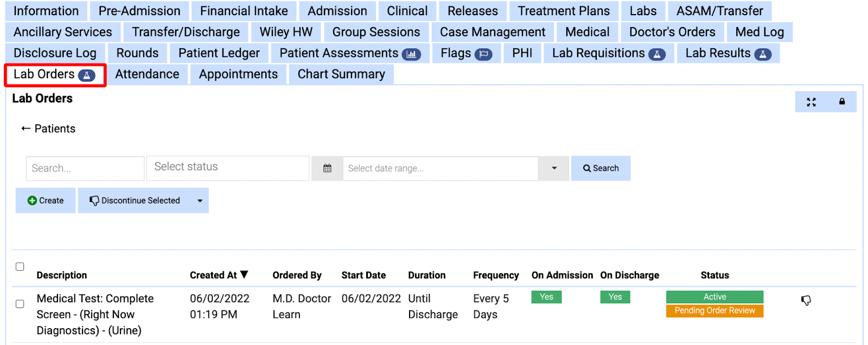
Task: Tick the checkbox for Medical Test order
Action: pyautogui.click(x=20, y=304)
